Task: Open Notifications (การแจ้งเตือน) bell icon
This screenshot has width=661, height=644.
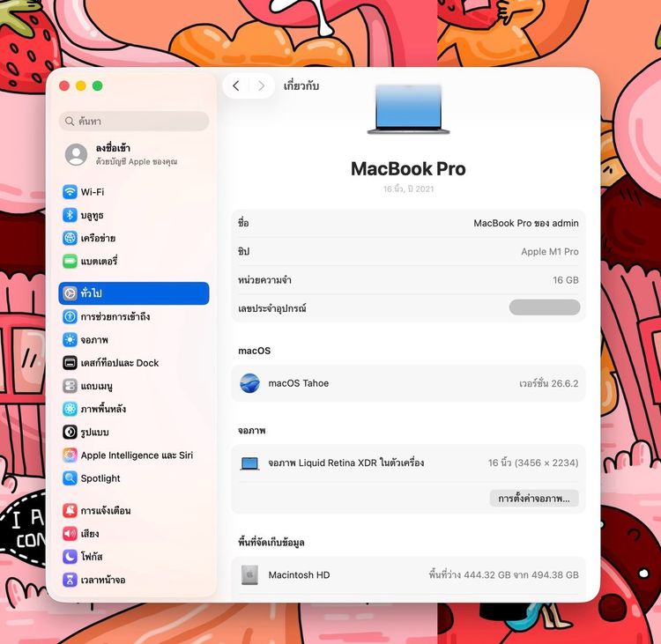Action: (x=70, y=510)
